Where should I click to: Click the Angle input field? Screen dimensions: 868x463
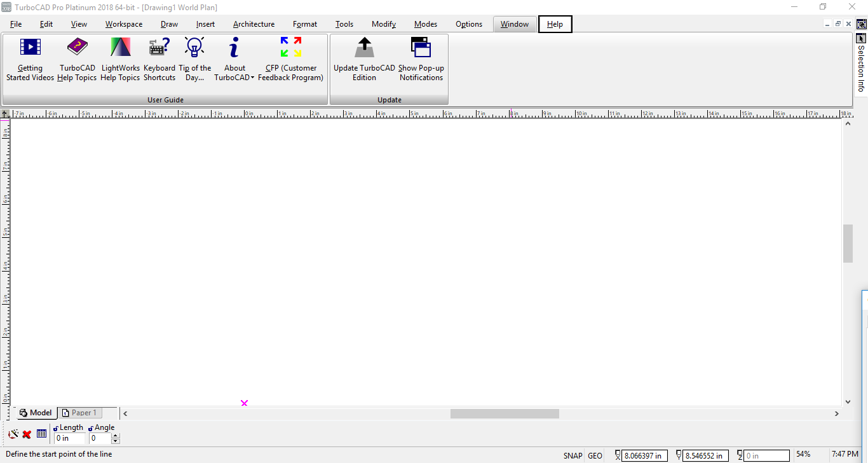click(x=100, y=438)
